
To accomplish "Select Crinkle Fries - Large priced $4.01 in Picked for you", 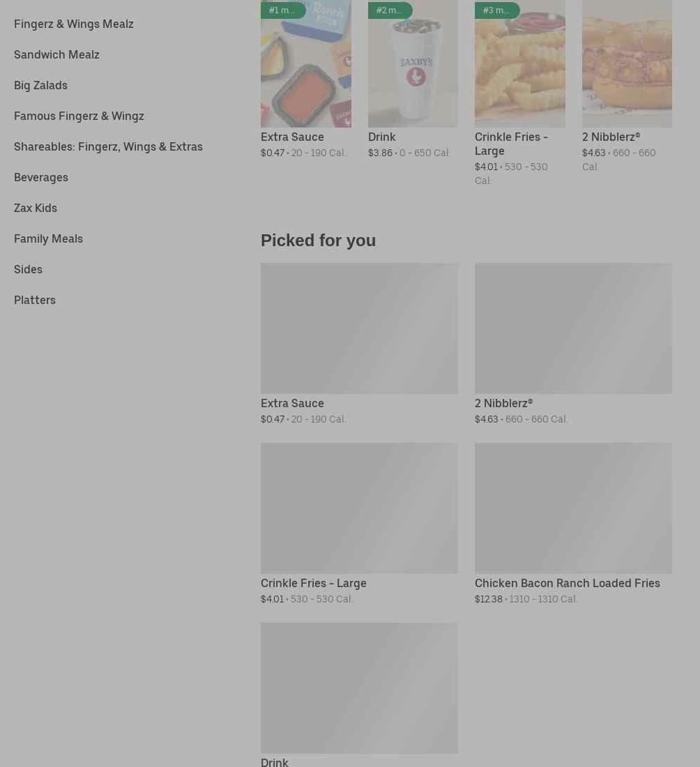I will (x=359, y=508).
